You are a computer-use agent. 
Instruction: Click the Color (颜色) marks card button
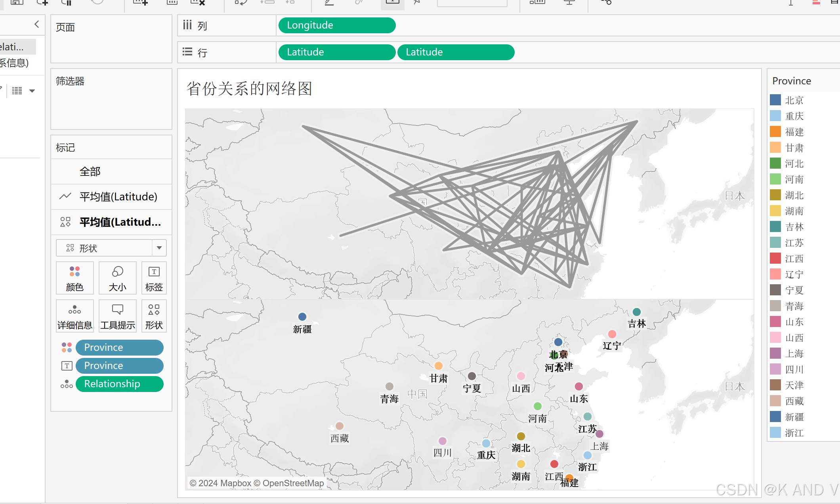(74, 278)
